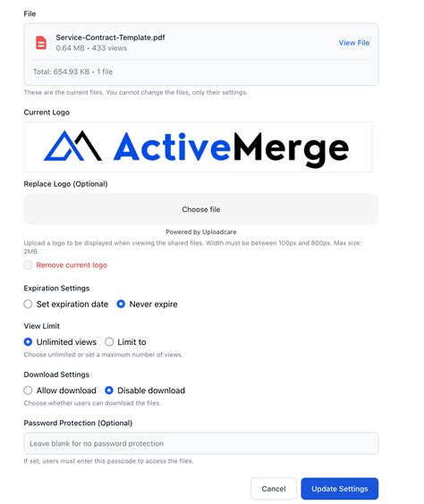Click the Disable download label text

coord(151,391)
